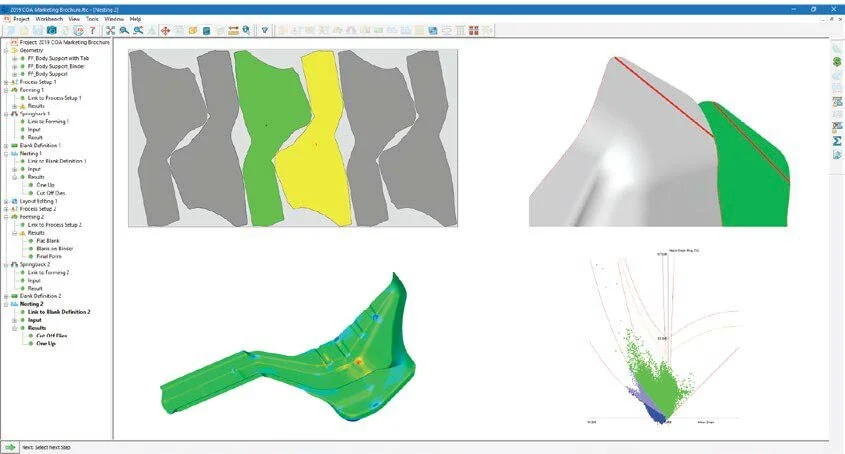The image size is (845, 454).
Task: Click the gray and green 3D part view
Action: [659, 141]
